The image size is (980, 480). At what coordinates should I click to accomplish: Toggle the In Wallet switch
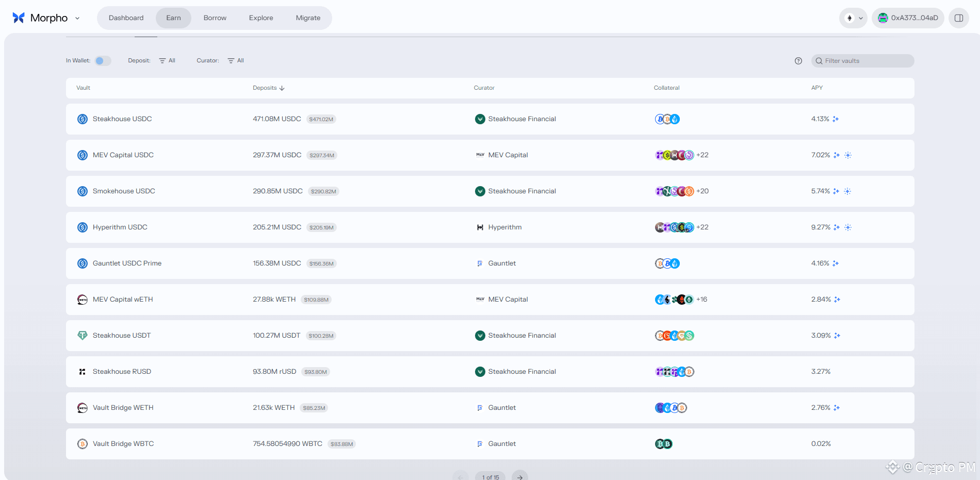103,61
